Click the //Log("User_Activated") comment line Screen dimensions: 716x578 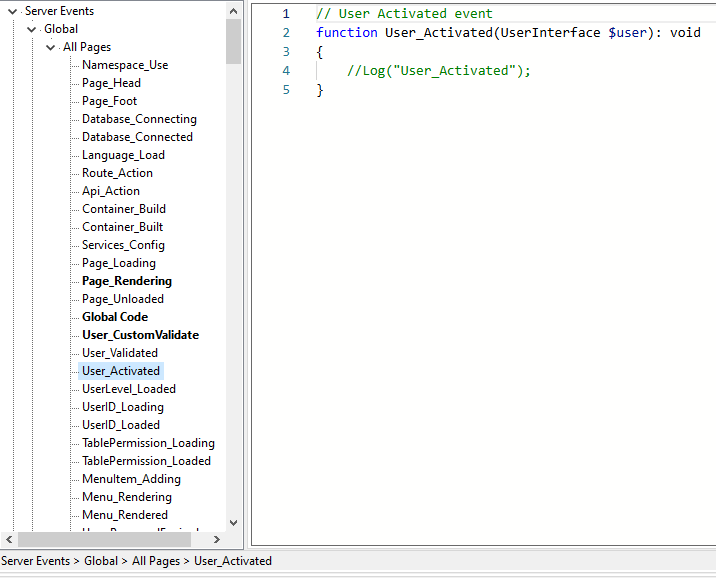pos(438,71)
